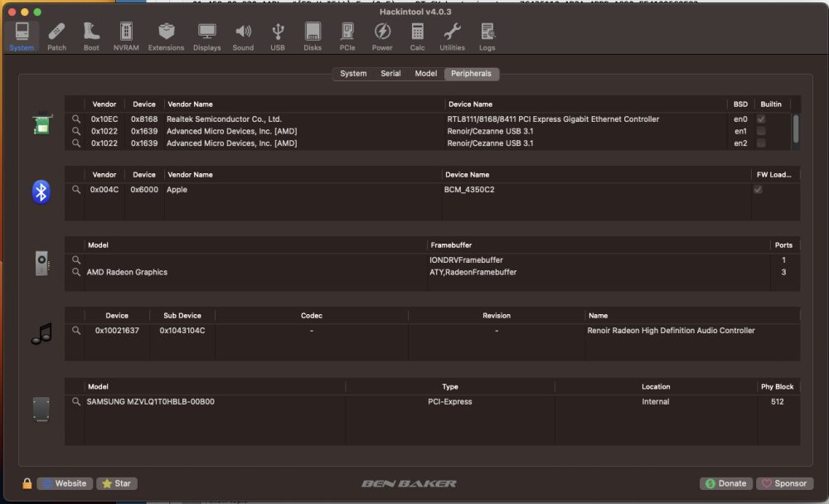Click the BCM_4350C2 device name
The width and height of the screenshot is (829, 504).
tap(469, 189)
